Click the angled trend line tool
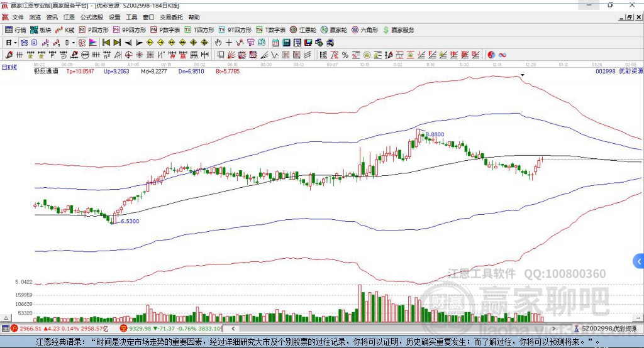This screenshot has width=644, height=348. tap(264, 55)
